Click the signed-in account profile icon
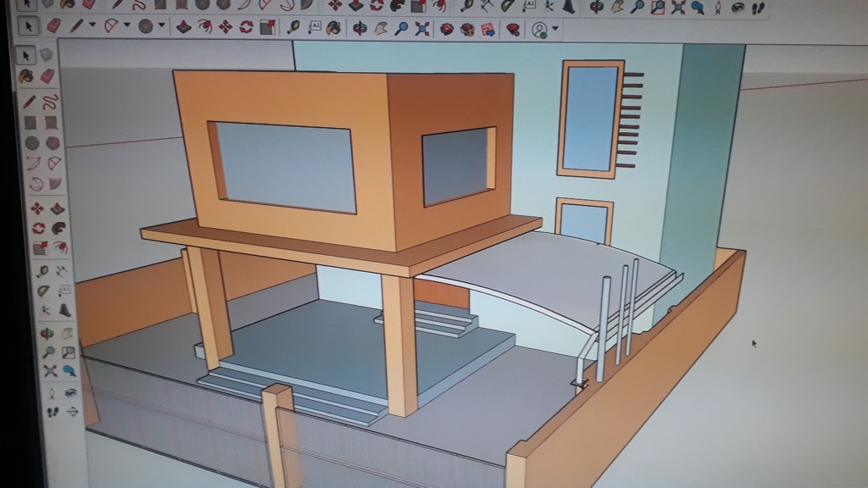Screen dimensions: 868x488 click(539, 30)
